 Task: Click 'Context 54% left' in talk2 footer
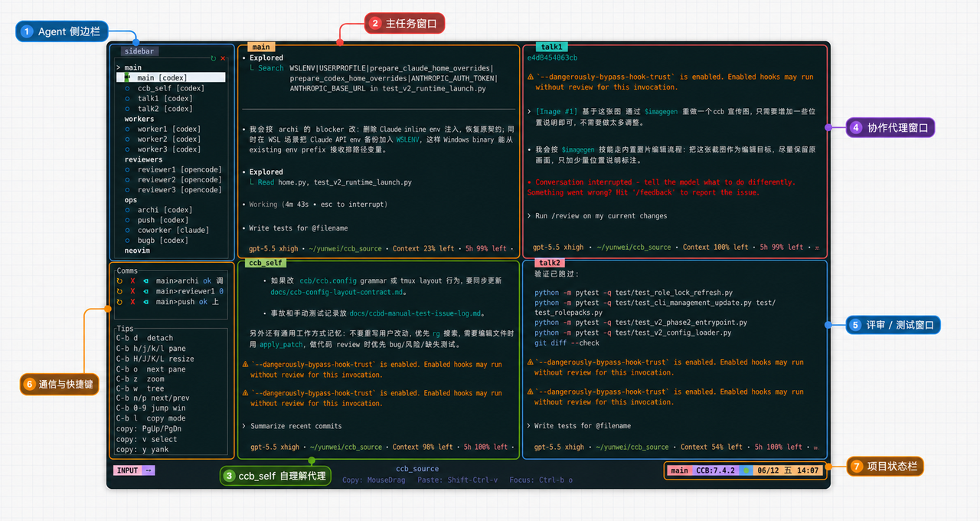[x=712, y=447]
